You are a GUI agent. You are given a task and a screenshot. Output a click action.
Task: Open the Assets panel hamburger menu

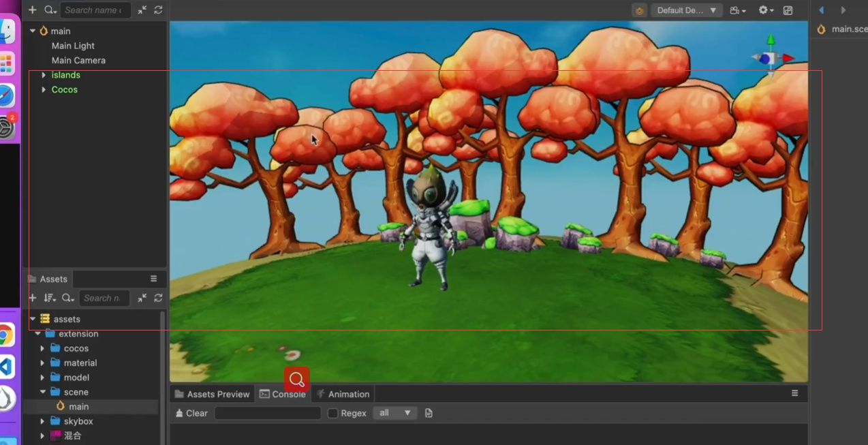(153, 279)
